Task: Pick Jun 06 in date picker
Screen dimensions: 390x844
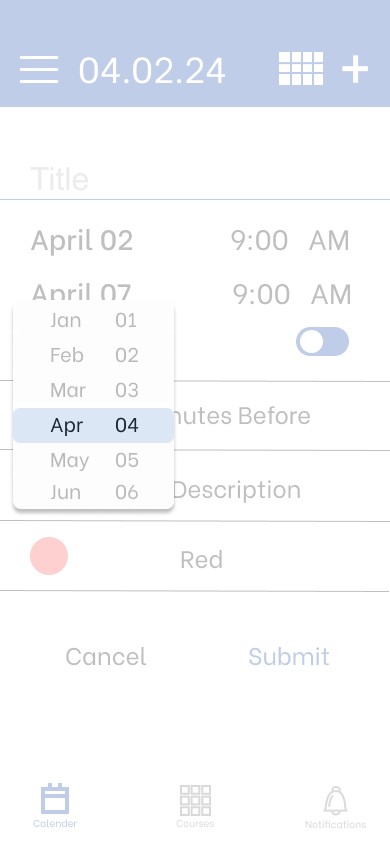Action: (x=94, y=492)
